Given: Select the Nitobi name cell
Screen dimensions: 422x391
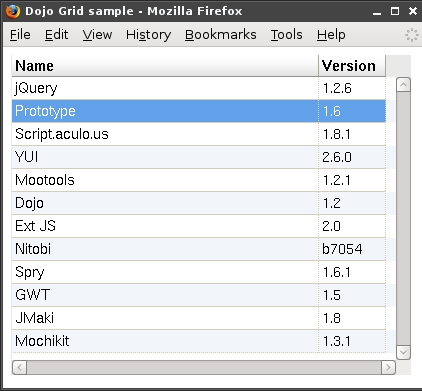Looking at the screenshot, I should (165, 249).
